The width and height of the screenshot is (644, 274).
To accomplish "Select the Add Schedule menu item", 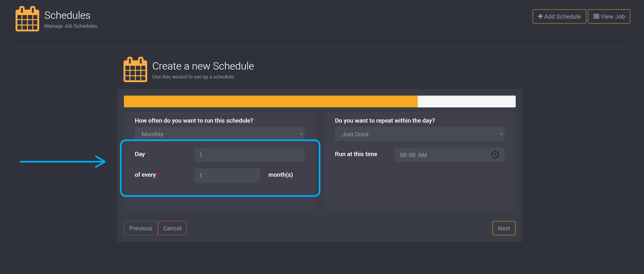I will click(x=559, y=16).
